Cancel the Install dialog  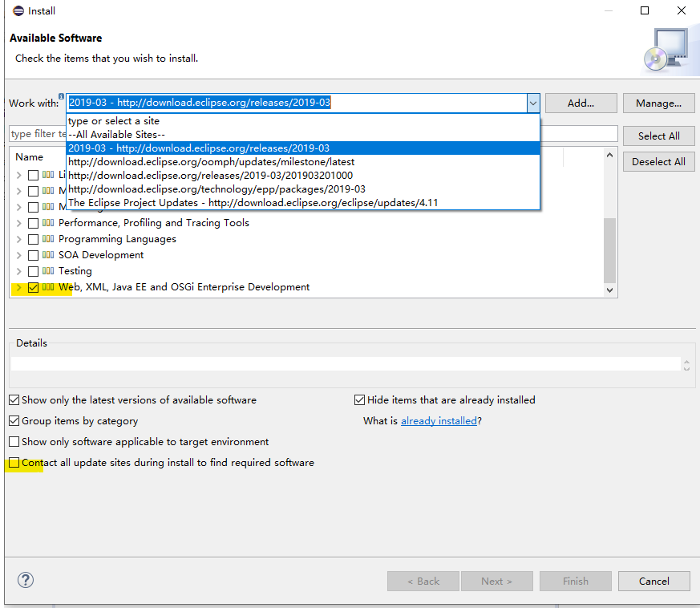654,582
